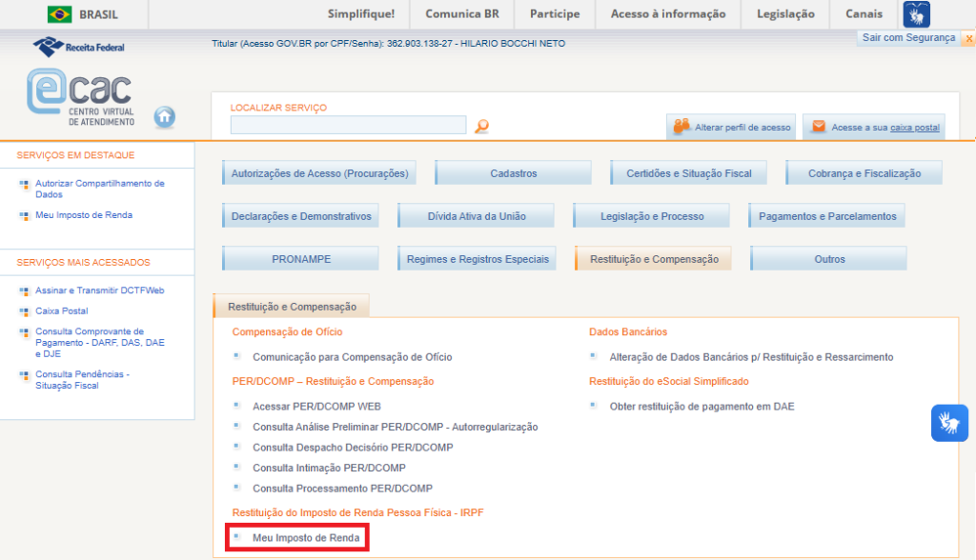Open Acessar PER/DCOMP WEB link

click(x=316, y=406)
